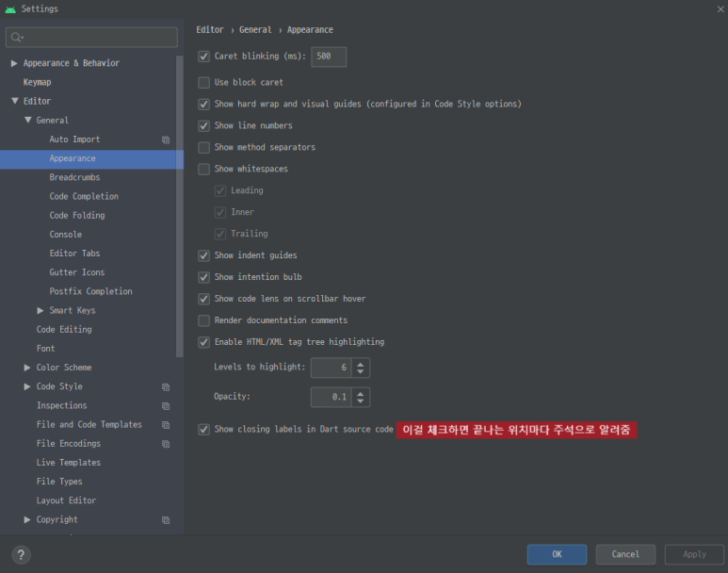Enable the Use block caret option
Viewport: 728px width, 573px height.
[x=203, y=83]
